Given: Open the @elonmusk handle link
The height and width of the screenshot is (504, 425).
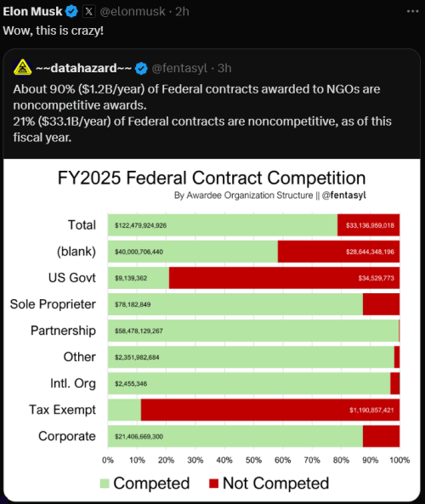Looking at the screenshot, I should pos(133,12).
